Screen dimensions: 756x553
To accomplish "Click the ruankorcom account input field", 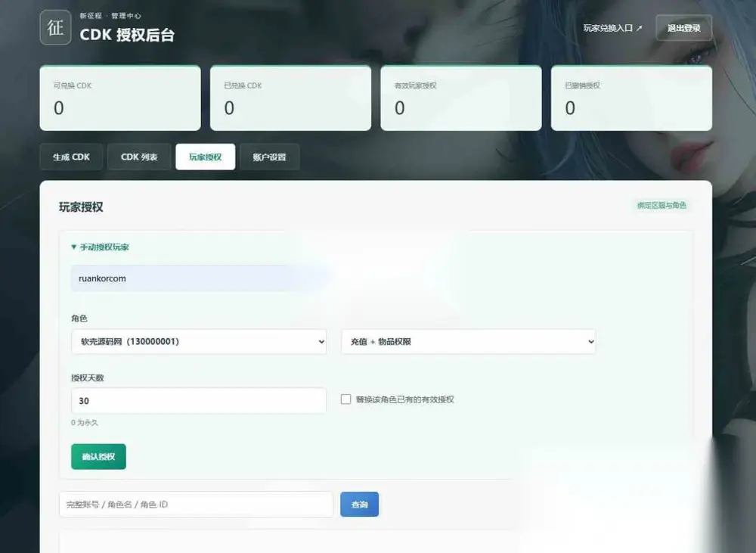I will pyautogui.click(x=200, y=278).
